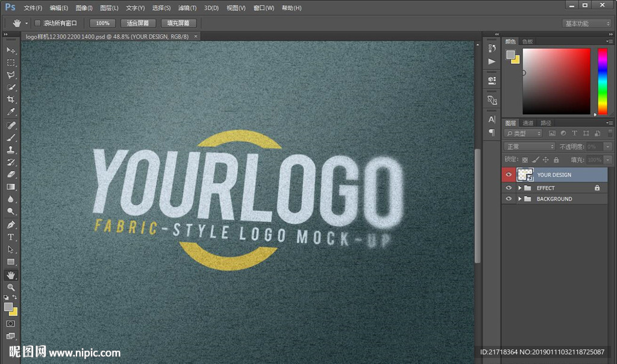The height and width of the screenshot is (364, 617).
Task: Open the workspace switcher dropdown
Action: coord(587,24)
